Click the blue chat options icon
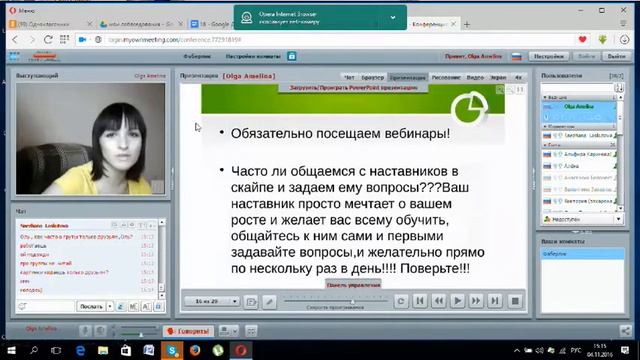The height and width of the screenshot is (360, 640). 159,306
